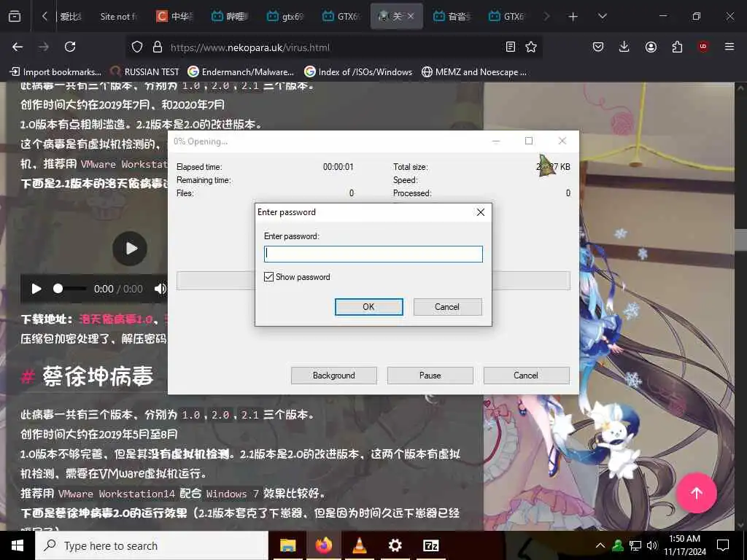Image resolution: width=747 pixels, height=560 pixels.
Task: Open the Endermanch/Malware bookmark
Action: tap(241, 72)
